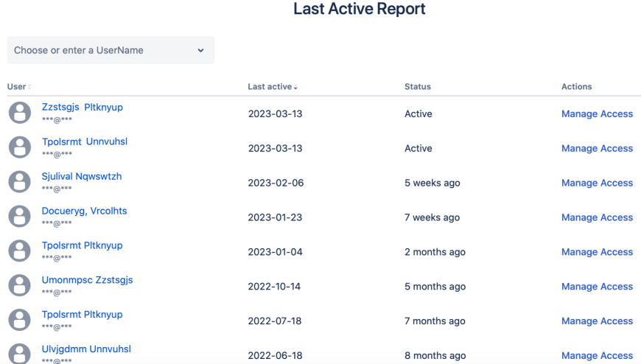Click avatar icon beside Sjulival Nqwswtzh
This screenshot has width=641, height=364.
20,182
